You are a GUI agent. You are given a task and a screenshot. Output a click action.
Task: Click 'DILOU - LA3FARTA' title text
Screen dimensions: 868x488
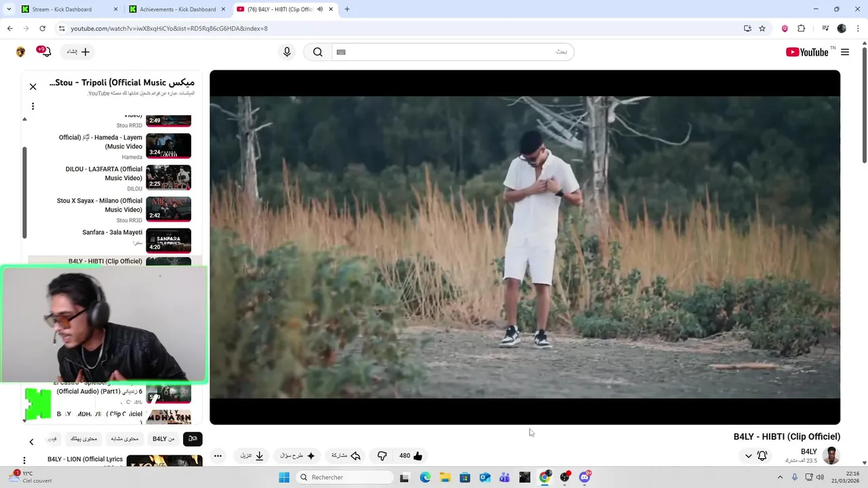(104, 174)
